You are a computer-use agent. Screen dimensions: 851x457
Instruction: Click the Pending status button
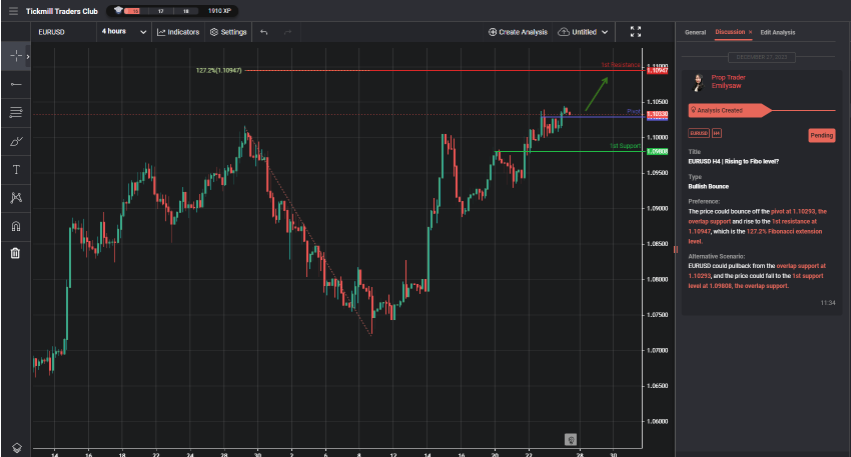click(x=821, y=136)
